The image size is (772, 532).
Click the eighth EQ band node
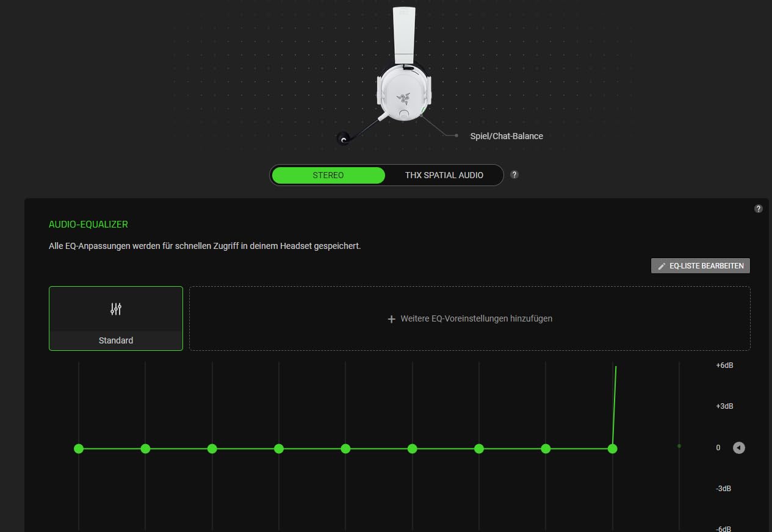point(546,448)
